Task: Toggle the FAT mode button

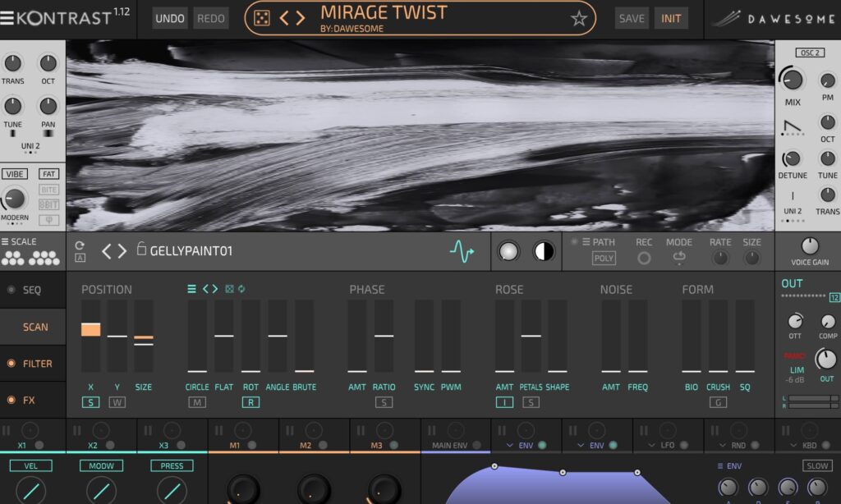Action: point(49,174)
